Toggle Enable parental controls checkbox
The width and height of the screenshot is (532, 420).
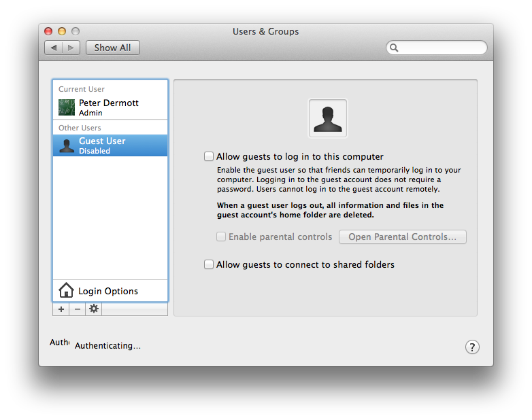coord(221,237)
